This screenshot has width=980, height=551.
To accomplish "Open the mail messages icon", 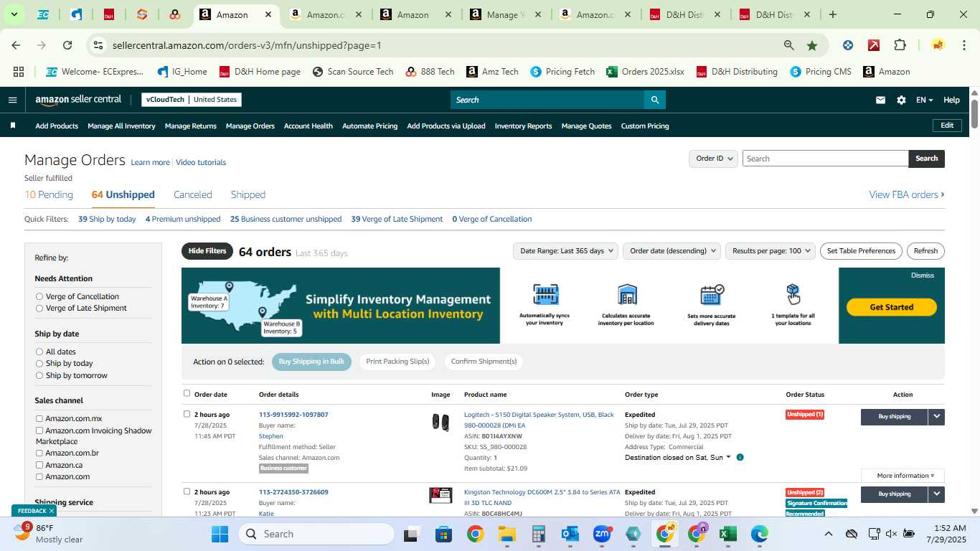I will tap(880, 100).
